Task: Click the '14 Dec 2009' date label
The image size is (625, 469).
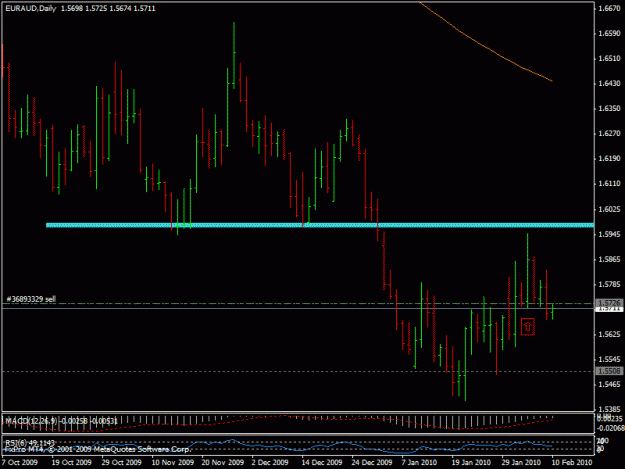Action: coord(321,462)
